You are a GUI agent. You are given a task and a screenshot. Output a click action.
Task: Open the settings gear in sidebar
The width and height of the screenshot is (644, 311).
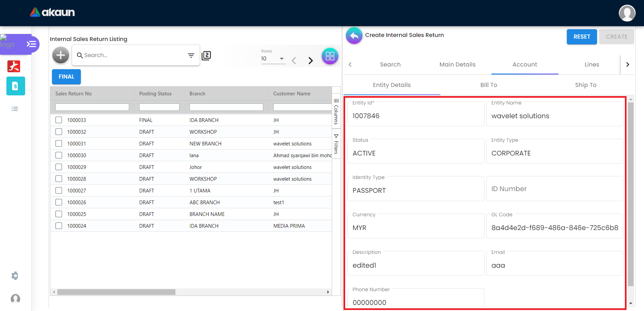[x=15, y=276]
